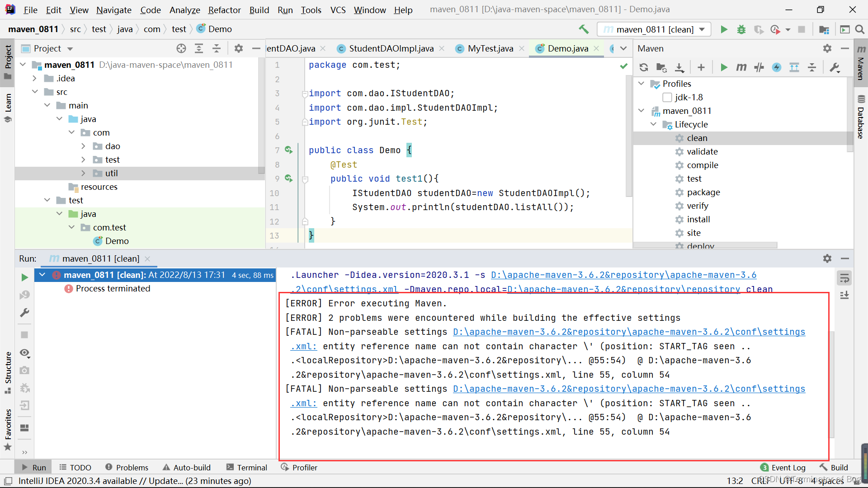The image size is (868, 488).
Task: Add a Maven project with the plus icon
Action: pyautogui.click(x=701, y=67)
